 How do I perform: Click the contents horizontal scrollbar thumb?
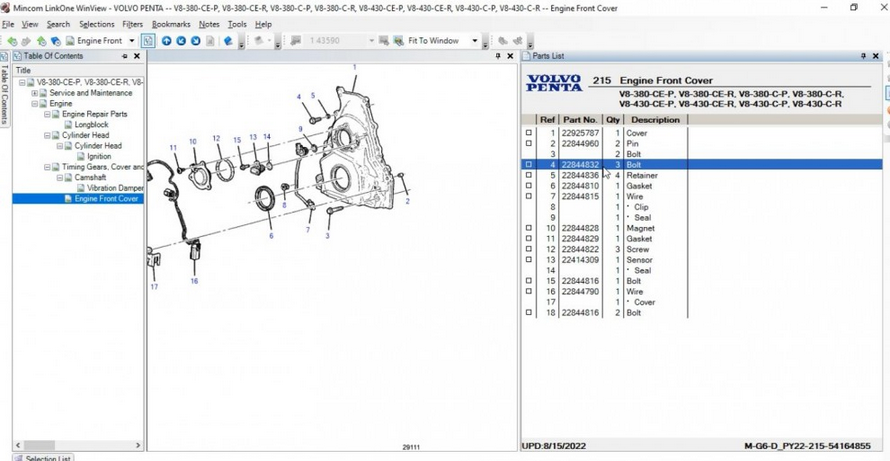pos(39,446)
